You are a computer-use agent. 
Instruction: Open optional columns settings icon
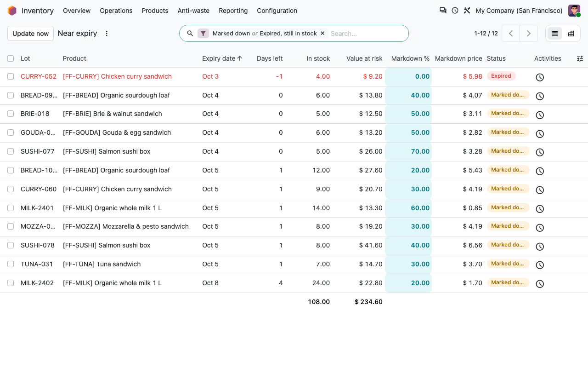[580, 58]
